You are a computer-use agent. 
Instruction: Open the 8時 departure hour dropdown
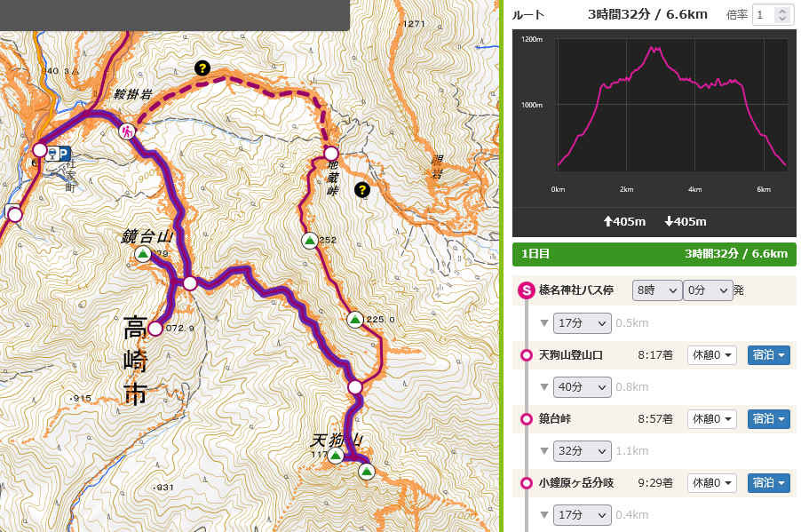655,290
